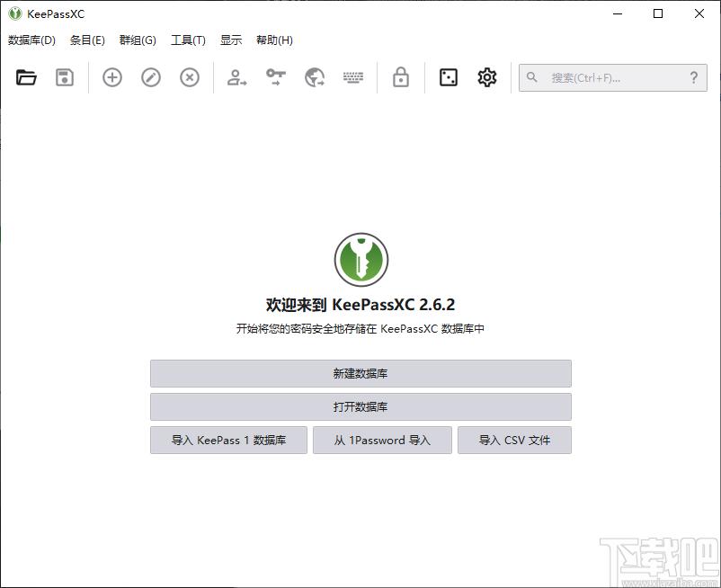
Task: Click the KeePassXC title bar logo
Action: click(15, 13)
